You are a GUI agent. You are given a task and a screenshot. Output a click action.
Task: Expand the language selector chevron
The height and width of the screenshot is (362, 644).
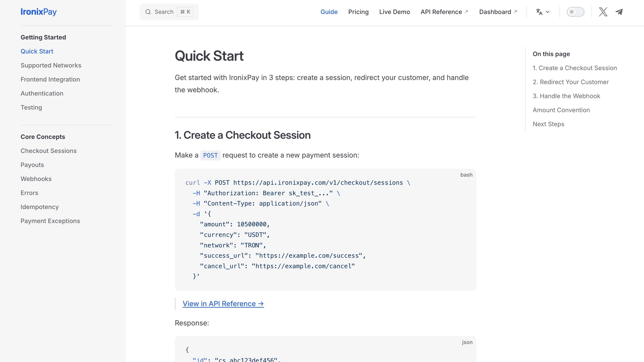(x=547, y=12)
